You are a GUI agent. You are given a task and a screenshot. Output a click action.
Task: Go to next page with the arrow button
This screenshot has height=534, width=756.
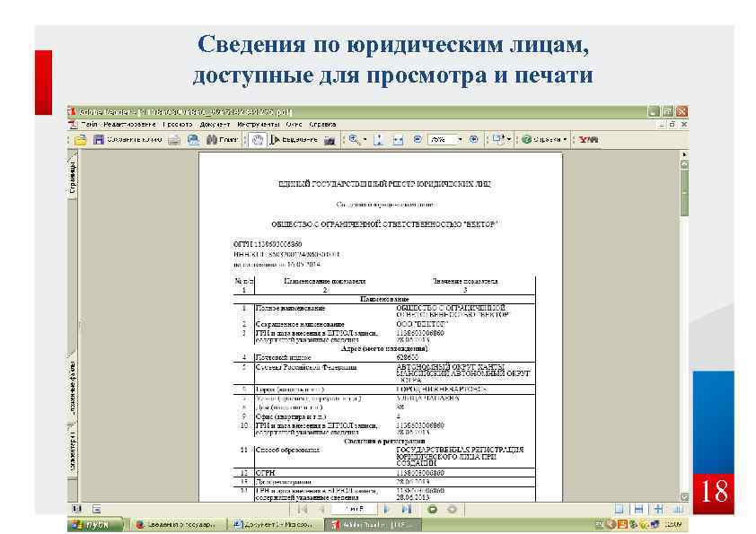pyautogui.click(x=387, y=509)
